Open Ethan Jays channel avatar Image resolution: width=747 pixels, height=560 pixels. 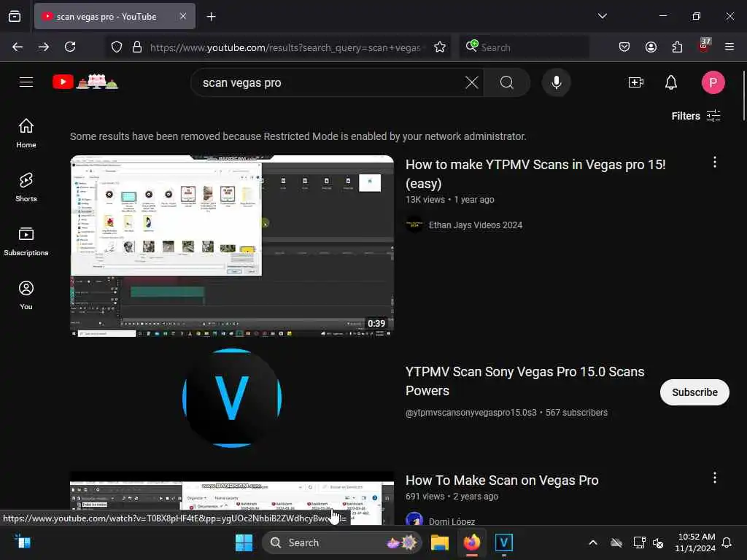click(x=414, y=225)
